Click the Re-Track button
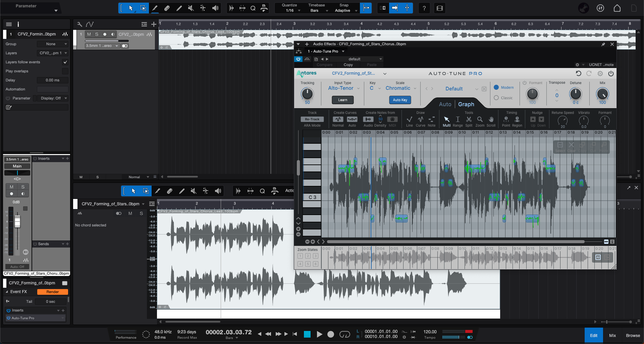This screenshot has height=344, width=644. (x=312, y=119)
